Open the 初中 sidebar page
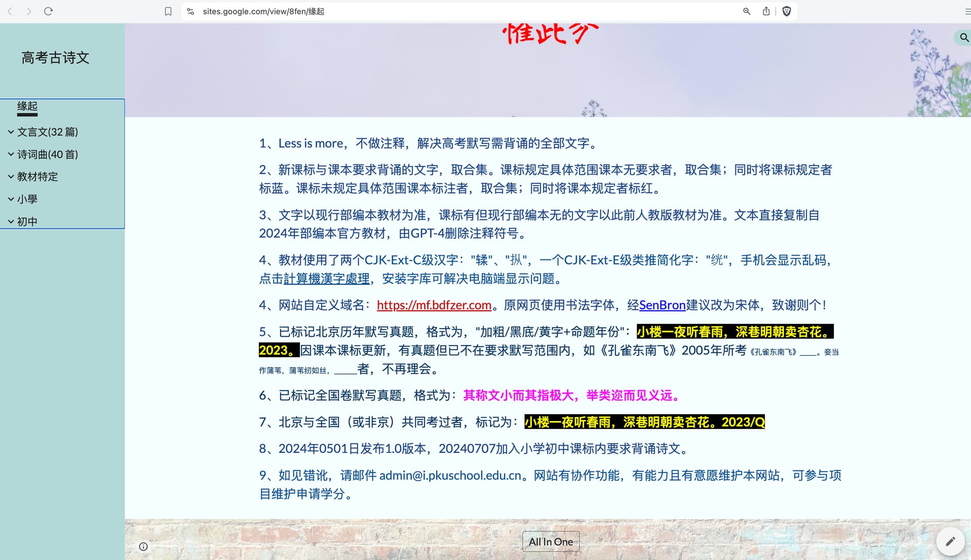Screen dimensions: 971x560 [27, 221]
